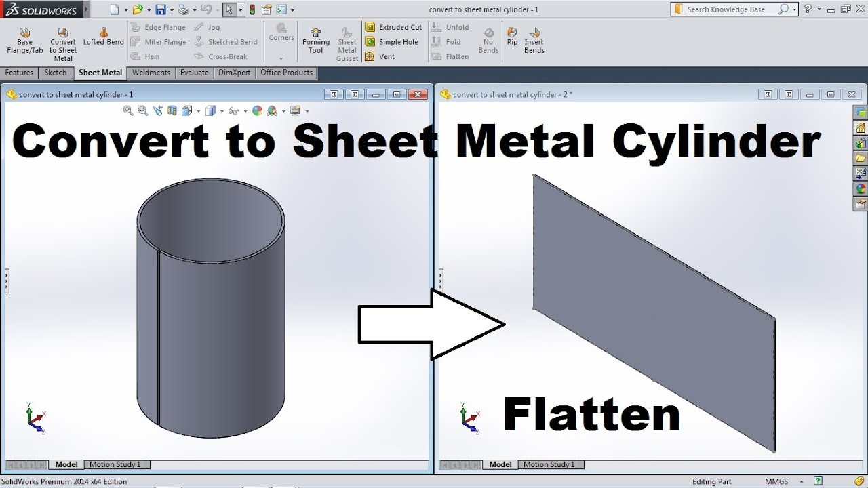Select the Jog tool
Viewport: 868px width, 488px height.
click(207, 27)
